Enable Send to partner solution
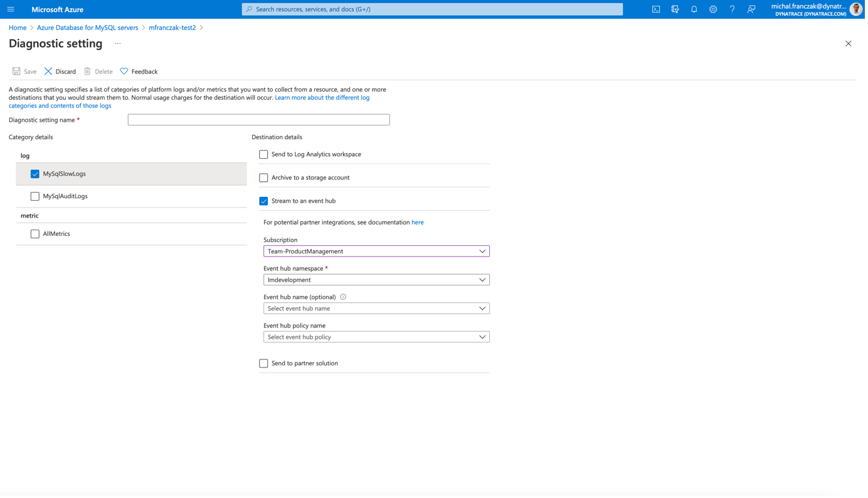 pyautogui.click(x=265, y=364)
